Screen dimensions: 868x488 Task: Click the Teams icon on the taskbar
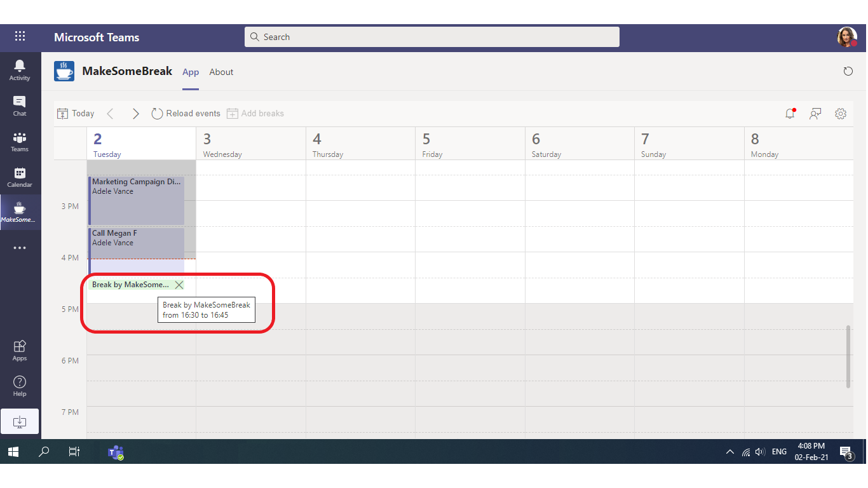pyautogui.click(x=116, y=452)
